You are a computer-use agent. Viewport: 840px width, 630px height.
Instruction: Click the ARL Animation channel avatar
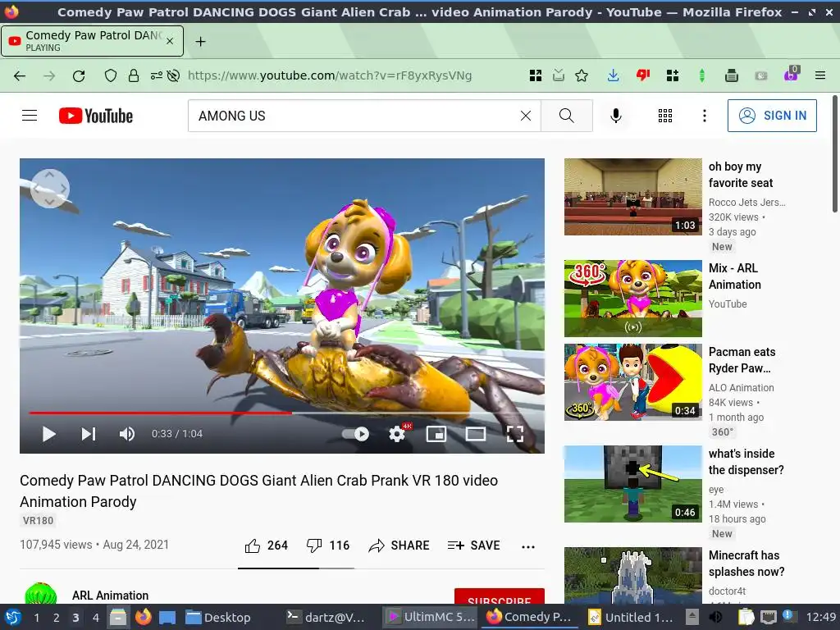point(41,594)
